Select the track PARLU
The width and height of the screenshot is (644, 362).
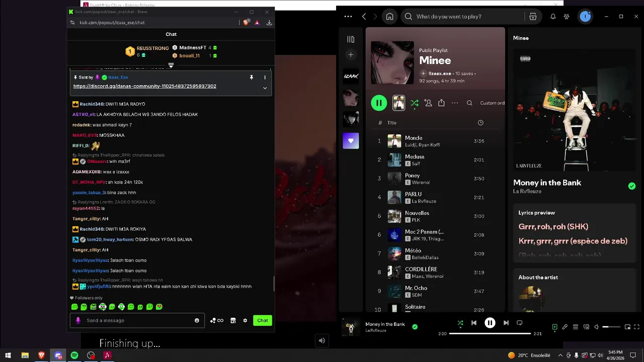436,197
